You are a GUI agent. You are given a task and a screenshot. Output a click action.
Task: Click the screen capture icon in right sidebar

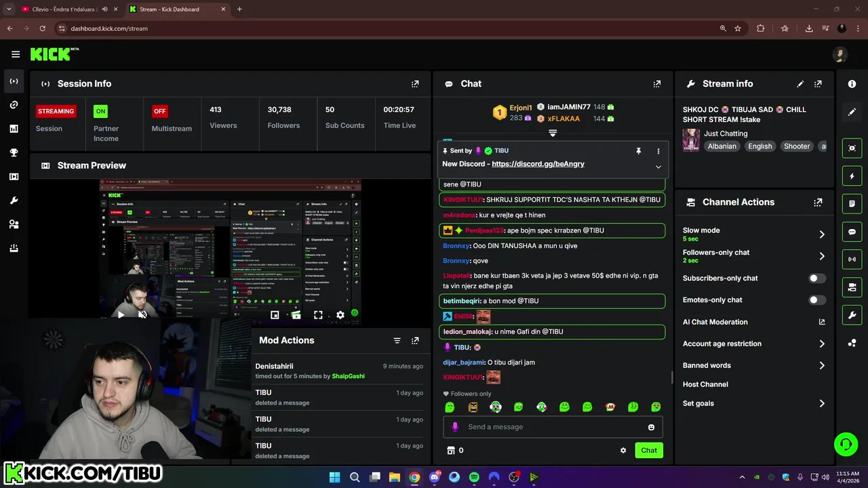(852, 148)
